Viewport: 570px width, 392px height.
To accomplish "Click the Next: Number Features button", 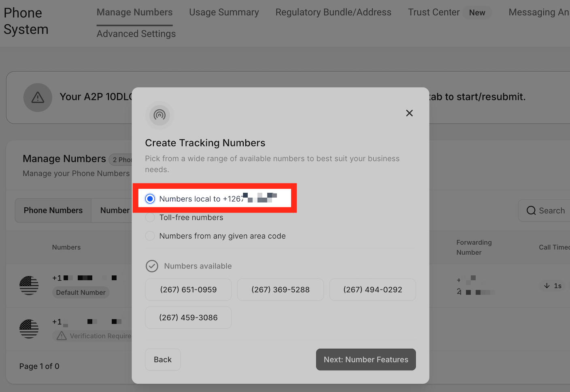I will [366, 359].
